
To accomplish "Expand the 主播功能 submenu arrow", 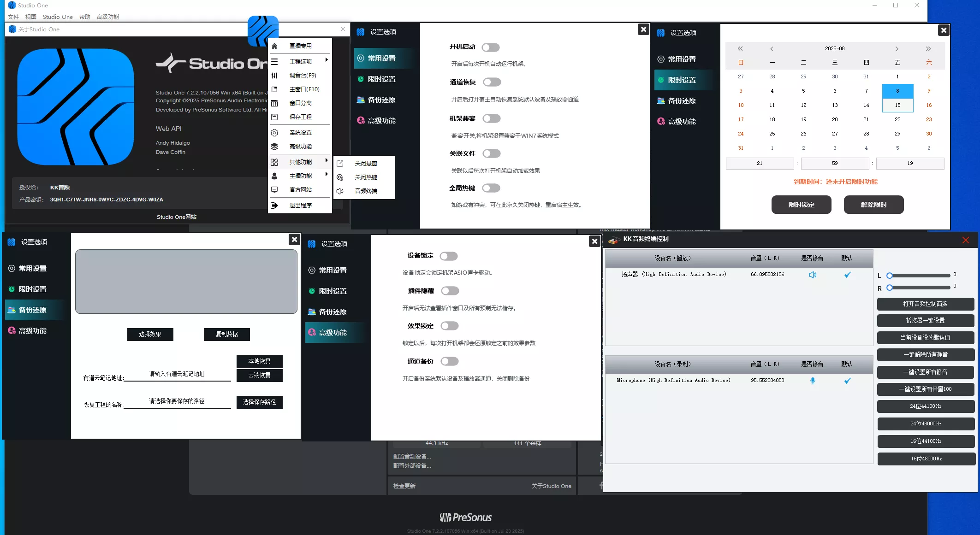I will [327, 175].
